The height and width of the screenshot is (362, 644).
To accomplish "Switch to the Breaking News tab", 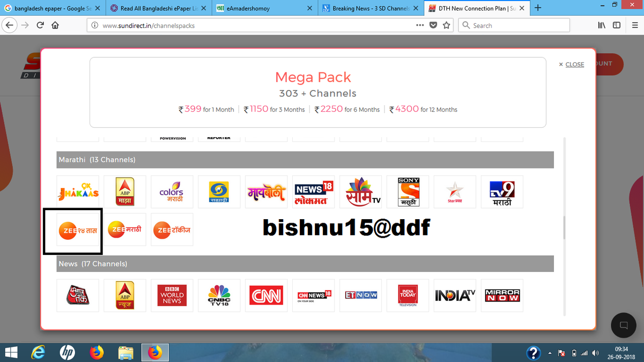I will pyautogui.click(x=372, y=8).
